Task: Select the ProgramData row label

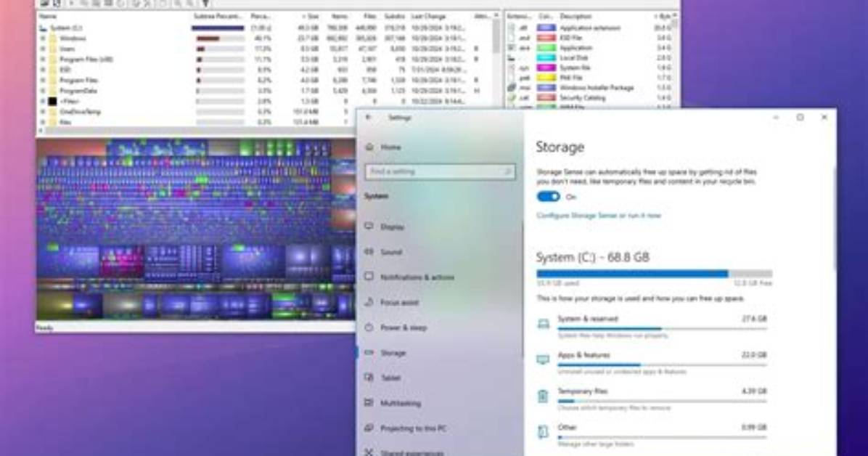Action: (x=78, y=91)
